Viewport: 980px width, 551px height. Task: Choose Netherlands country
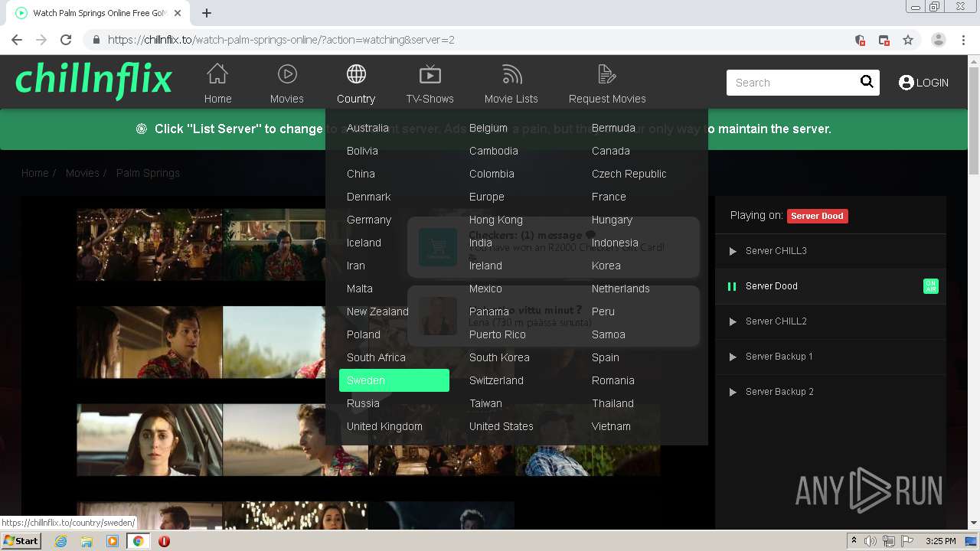[621, 289]
